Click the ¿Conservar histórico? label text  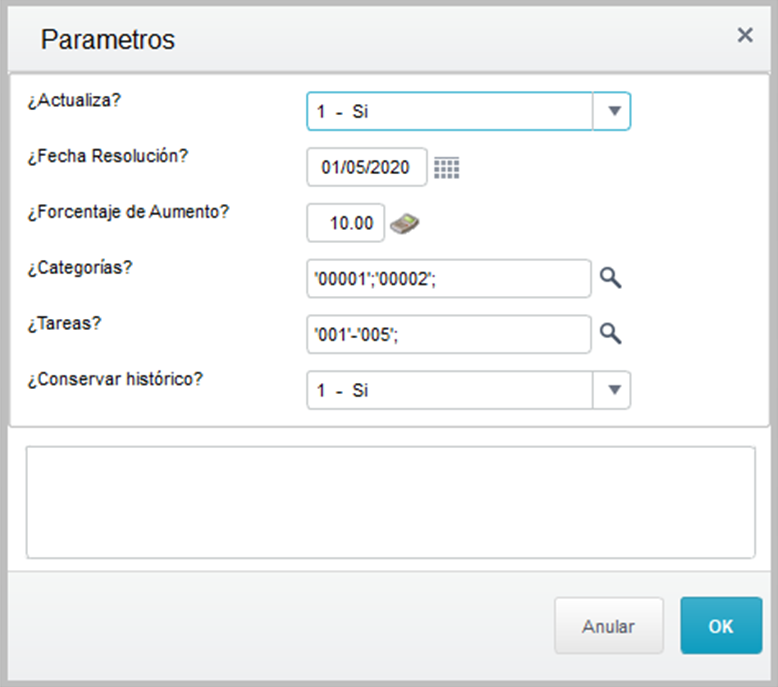click(x=115, y=380)
